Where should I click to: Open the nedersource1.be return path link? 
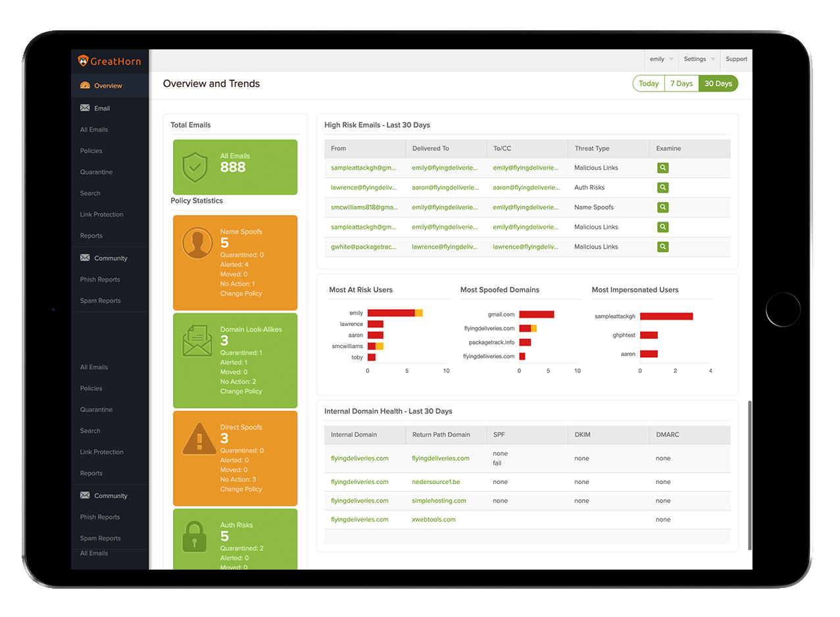tap(436, 482)
